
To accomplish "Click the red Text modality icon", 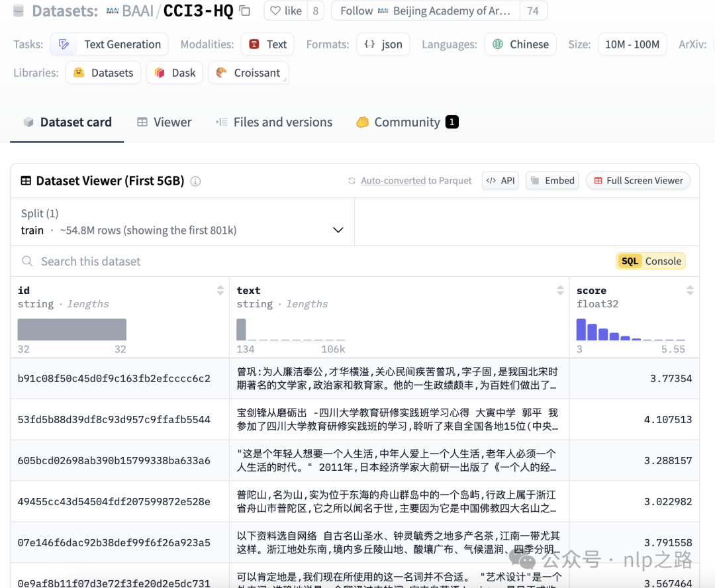I will (x=254, y=44).
